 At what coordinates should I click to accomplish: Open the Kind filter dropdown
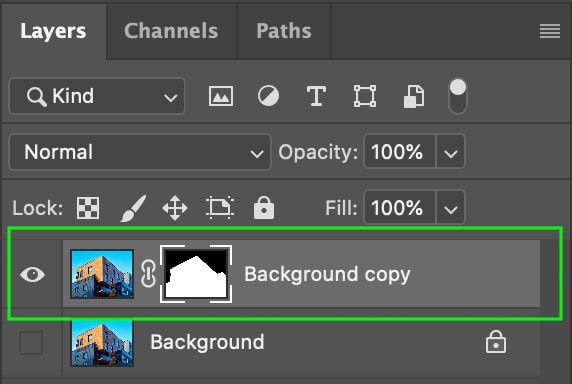[97, 96]
